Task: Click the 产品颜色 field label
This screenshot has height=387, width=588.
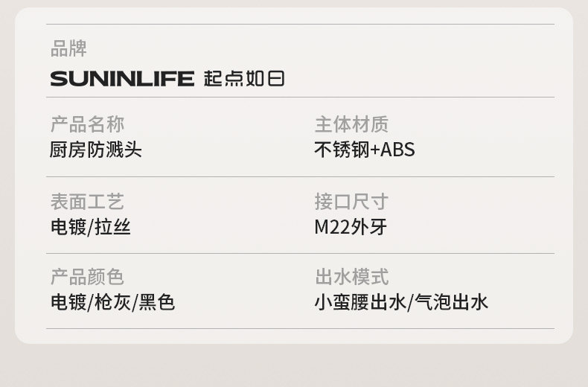Action: (x=87, y=277)
